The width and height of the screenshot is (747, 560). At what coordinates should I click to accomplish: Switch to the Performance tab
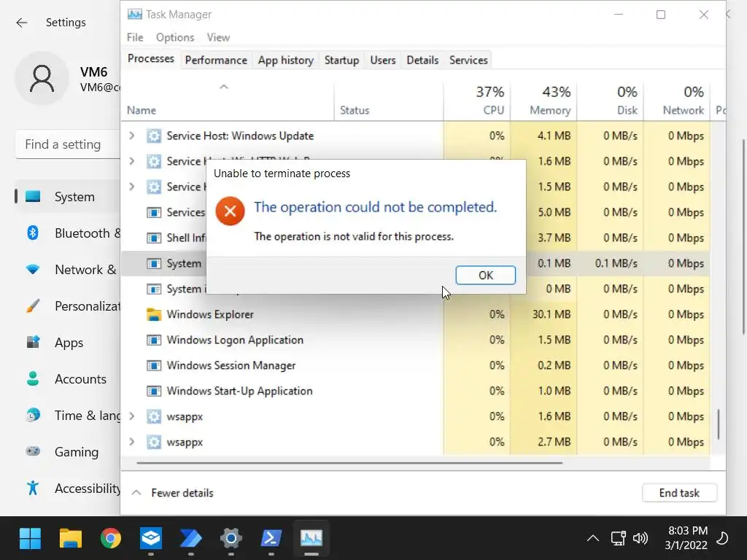pyautogui.click(x=216, y=60)
